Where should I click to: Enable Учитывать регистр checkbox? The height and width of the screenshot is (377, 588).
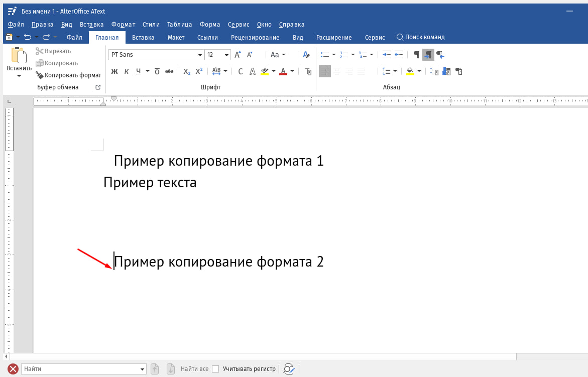coord(215,369)
